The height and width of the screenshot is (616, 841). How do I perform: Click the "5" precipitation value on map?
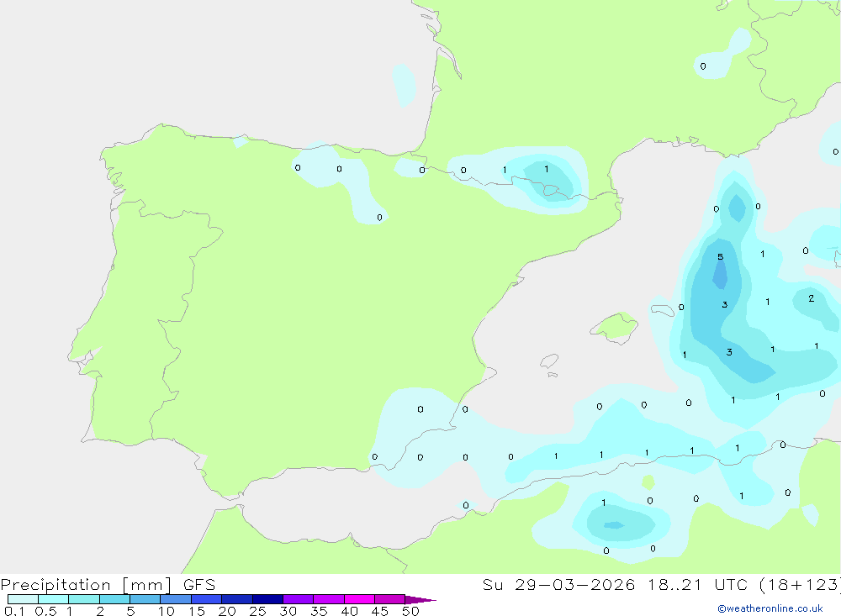tap(721, 257)
